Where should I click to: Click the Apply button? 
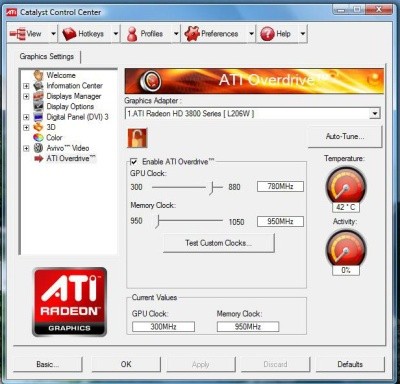[x=201, y=364]
